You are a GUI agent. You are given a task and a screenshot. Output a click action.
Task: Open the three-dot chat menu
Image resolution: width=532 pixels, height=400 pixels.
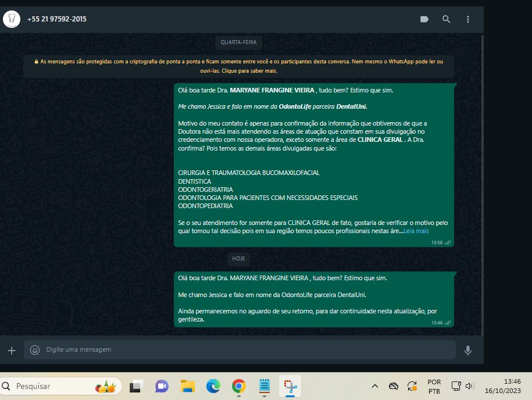(x=468, y=19)
